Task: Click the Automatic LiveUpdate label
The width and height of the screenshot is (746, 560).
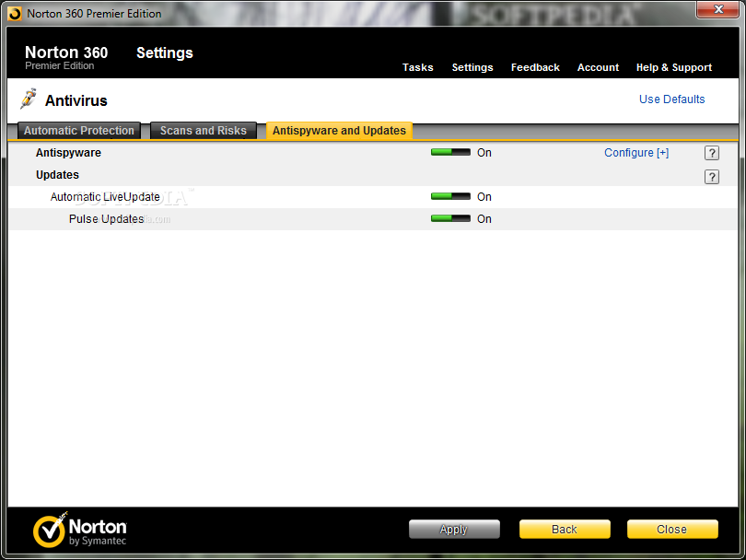Action: click(x=105, y=196)
